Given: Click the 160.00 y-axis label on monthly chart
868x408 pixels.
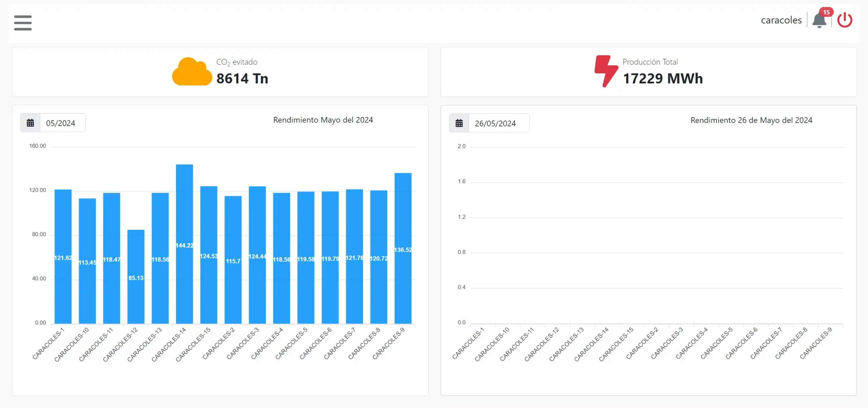Looking at the screenshot, I should (38, 146).
